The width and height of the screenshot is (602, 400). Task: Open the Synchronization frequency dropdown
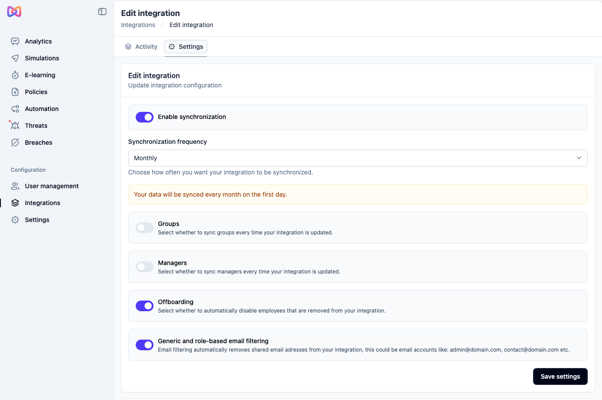(357, 158)
